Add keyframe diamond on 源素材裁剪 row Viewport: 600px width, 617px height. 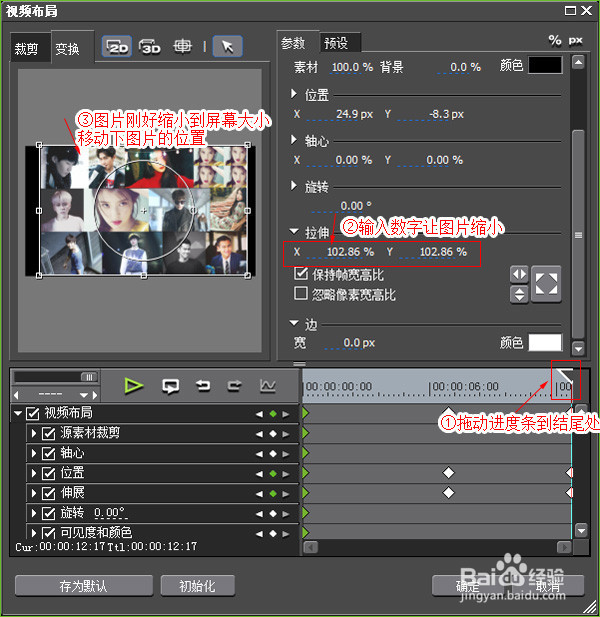point(273,434)
